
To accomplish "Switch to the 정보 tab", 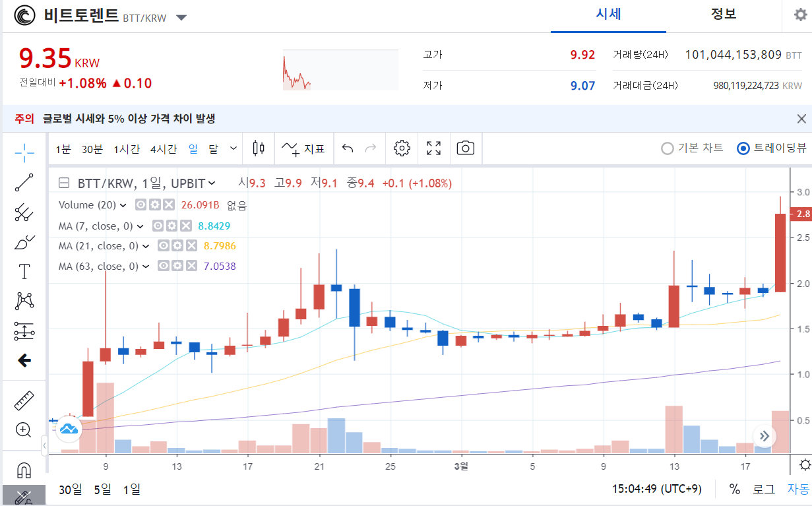I will pos(724,15).
